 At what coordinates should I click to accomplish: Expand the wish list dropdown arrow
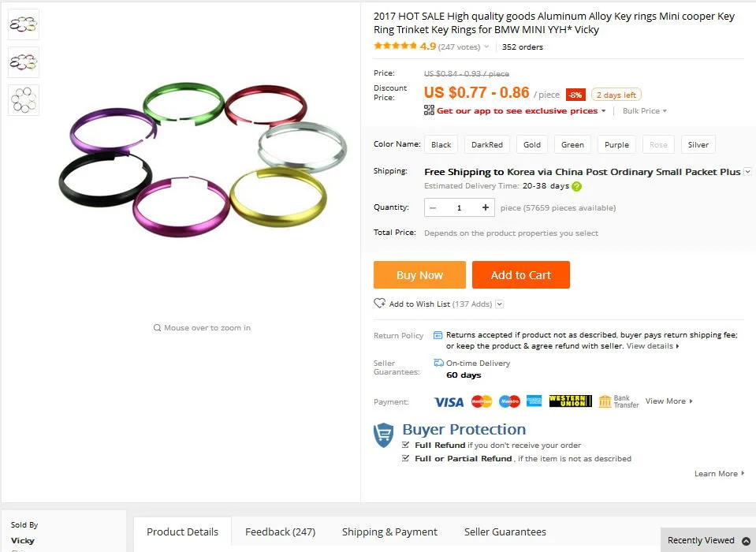click(x=500, y=304)
